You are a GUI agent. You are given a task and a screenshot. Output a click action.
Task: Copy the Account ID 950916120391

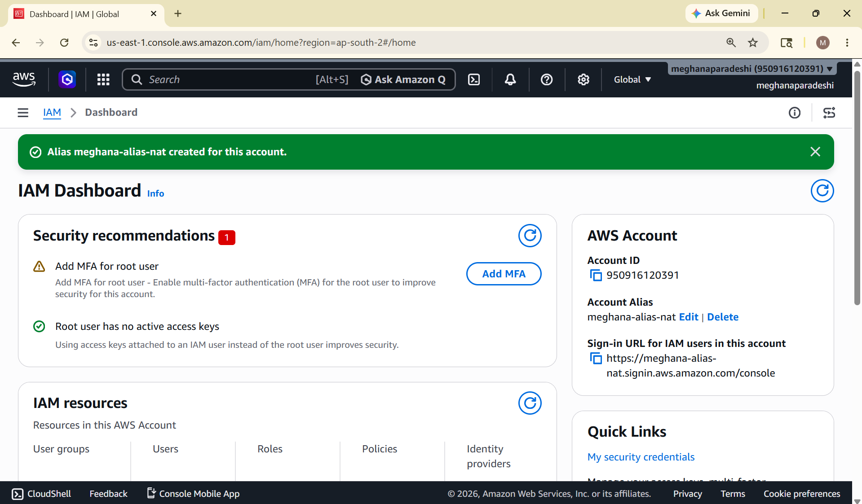[x=596, y=275]
